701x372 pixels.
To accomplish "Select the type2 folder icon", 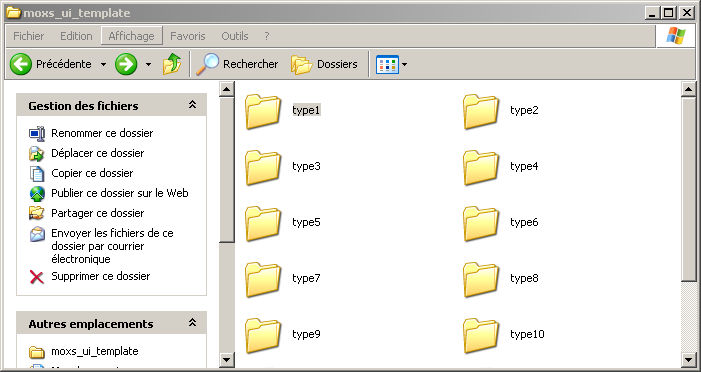I will 481,111.
